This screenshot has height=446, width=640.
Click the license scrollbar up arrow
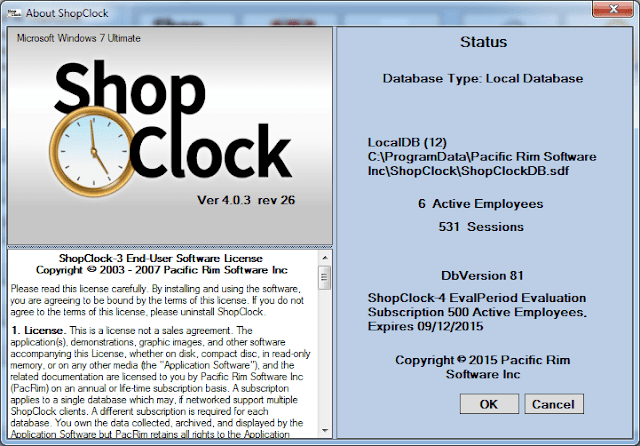(x=325, y=258)
